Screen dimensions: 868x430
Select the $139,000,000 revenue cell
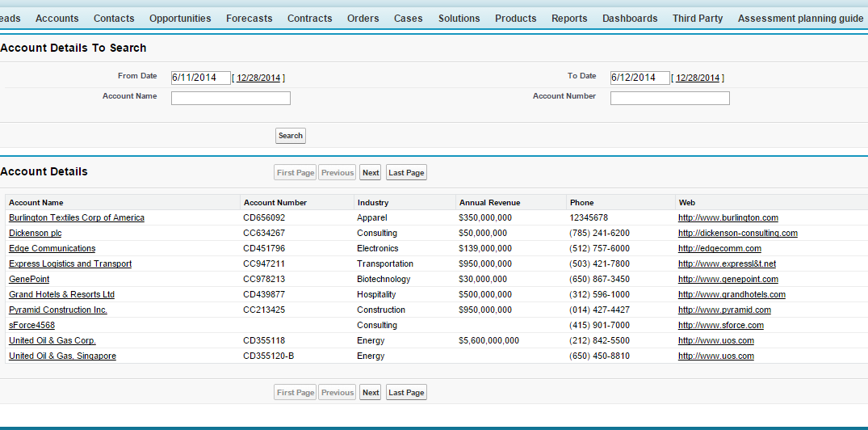click(485, 248)
